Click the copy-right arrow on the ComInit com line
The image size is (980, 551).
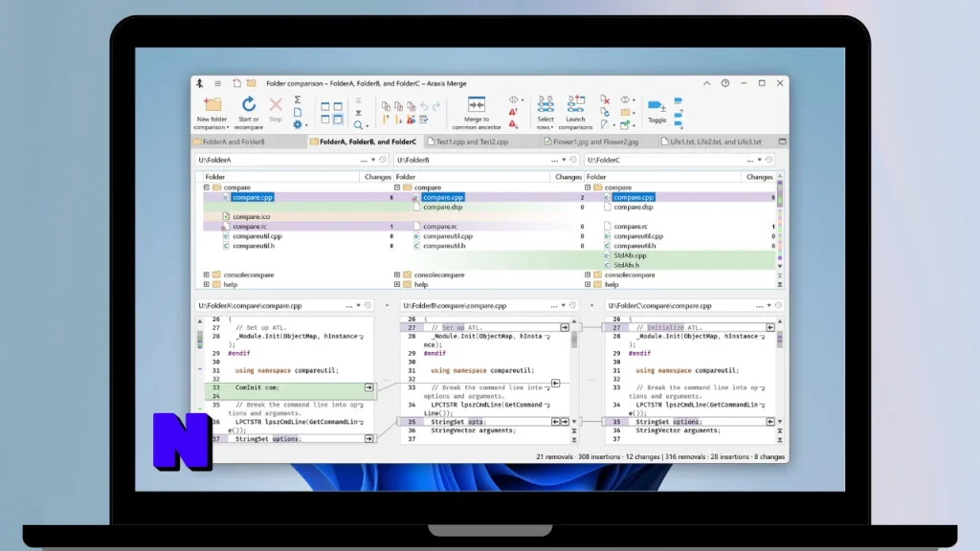click(368, 387)
